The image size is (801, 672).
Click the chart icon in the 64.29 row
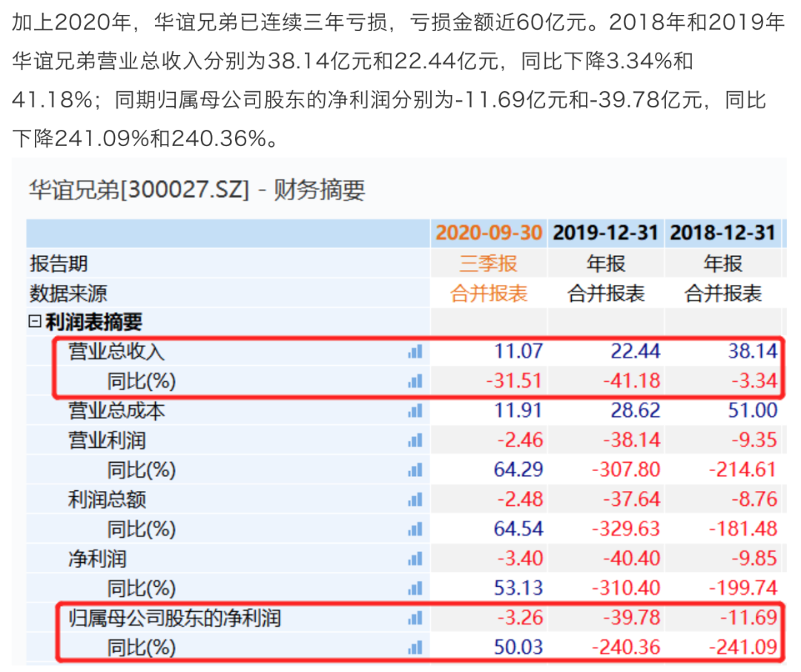[x=415, y=470]
